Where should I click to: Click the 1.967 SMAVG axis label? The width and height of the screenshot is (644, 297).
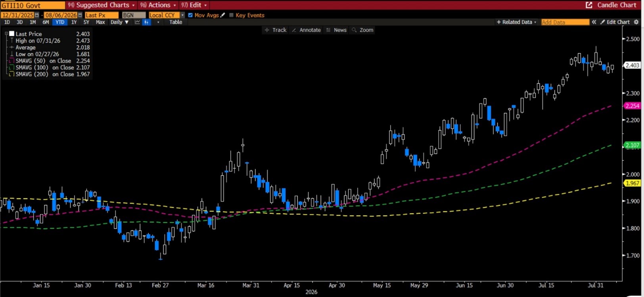632,183
